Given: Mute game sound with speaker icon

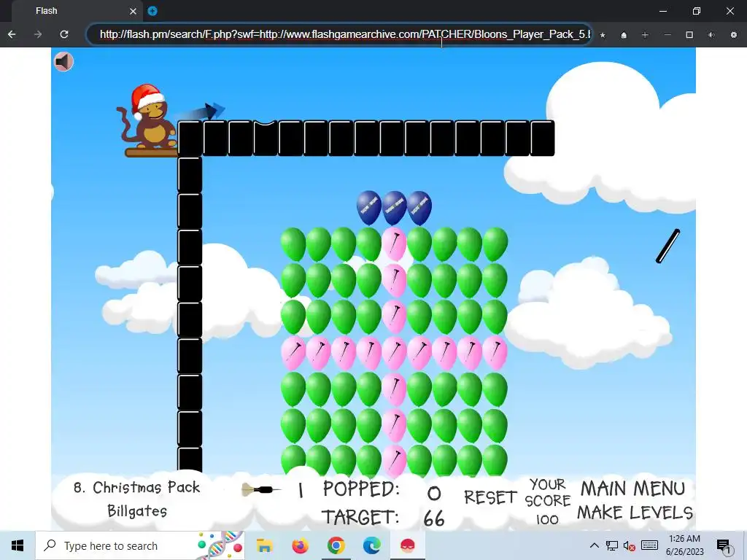Looking at the screenshot, I should pyautogui.click(x=63, y=61).
